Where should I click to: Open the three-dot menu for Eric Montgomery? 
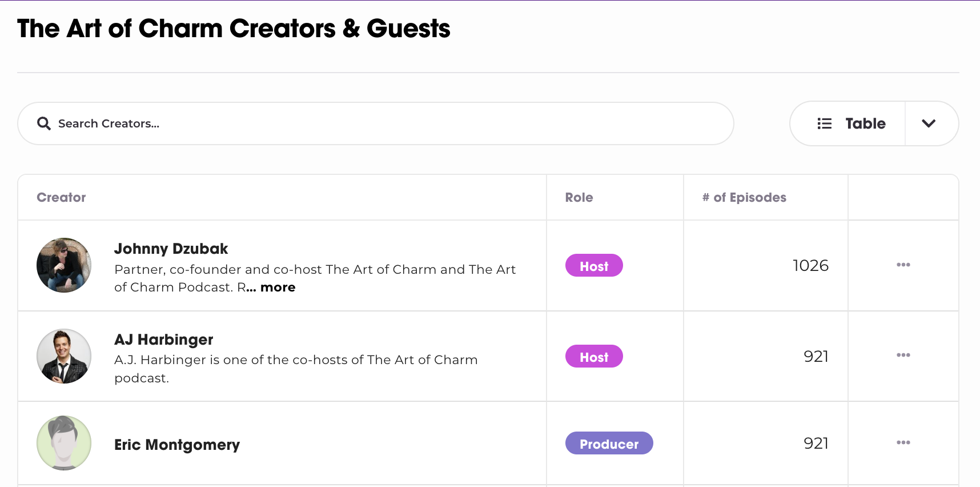pyautogui.click(x=903, y=442)
